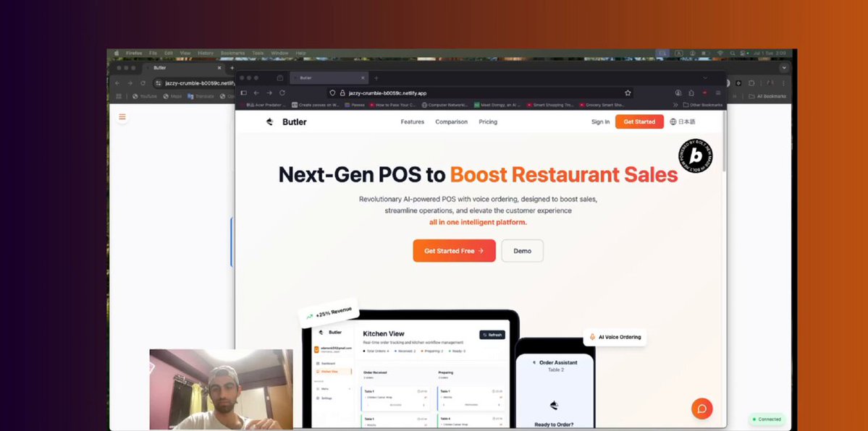Click the shield tracking protection icon in Firefox
The image size is (868, 431).
click(x=332, y=93)
